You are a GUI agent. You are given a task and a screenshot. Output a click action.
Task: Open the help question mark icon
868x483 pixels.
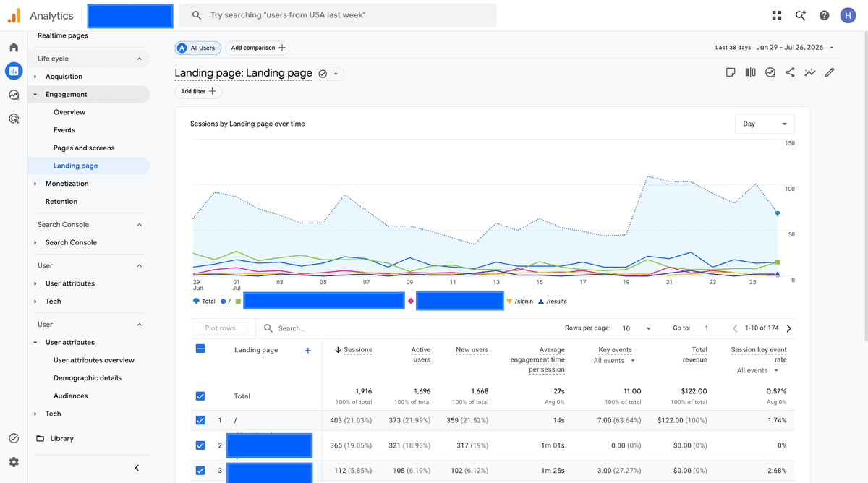(x=824, y=15)
